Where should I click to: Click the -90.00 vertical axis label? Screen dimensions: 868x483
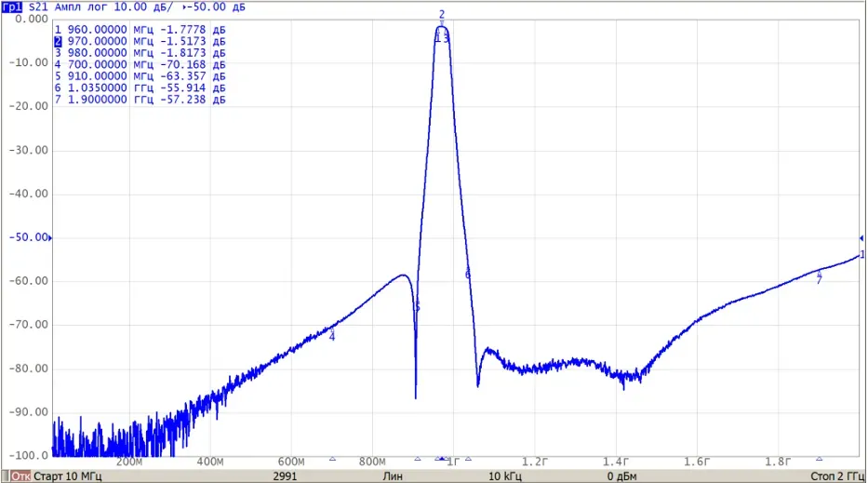tap(29, 412)
